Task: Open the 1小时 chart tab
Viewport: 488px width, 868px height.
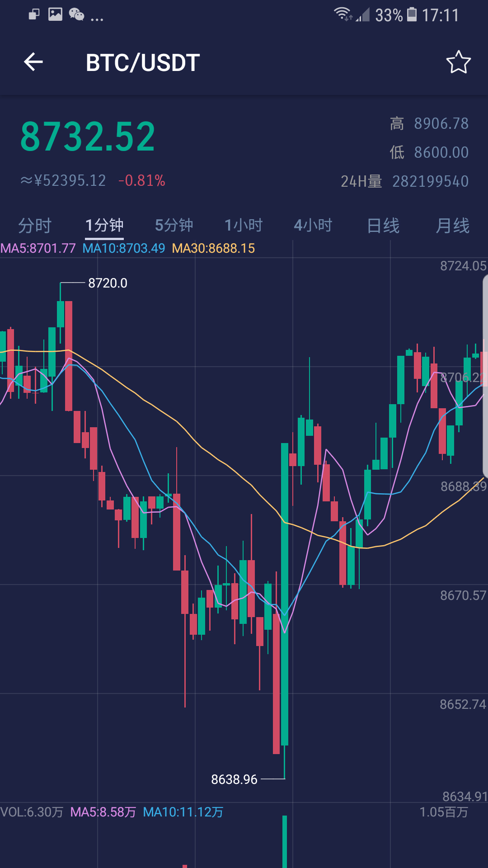Action: [244, 225]
